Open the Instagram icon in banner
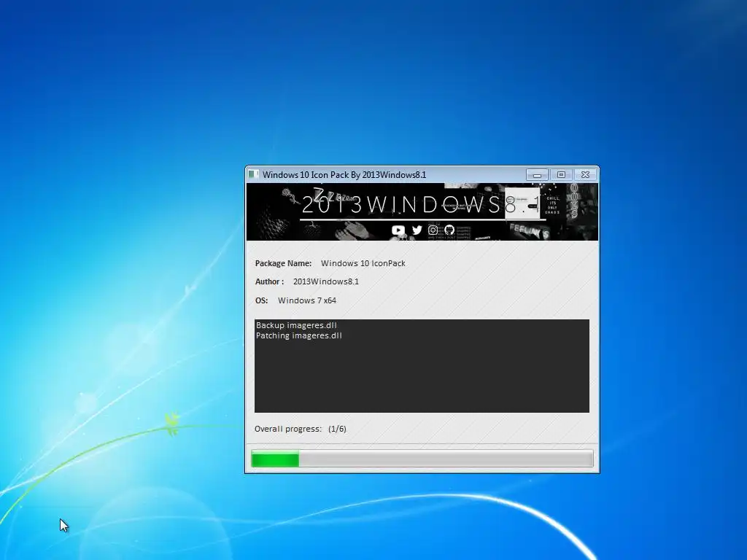Screen dimensions: 747x560 pos(433,230)
